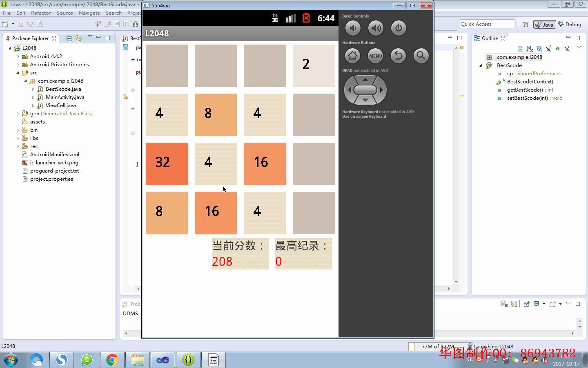The width and height of the screenshot is (588, 368).
Task: Collapse the src folder
Action: [18, 73]
